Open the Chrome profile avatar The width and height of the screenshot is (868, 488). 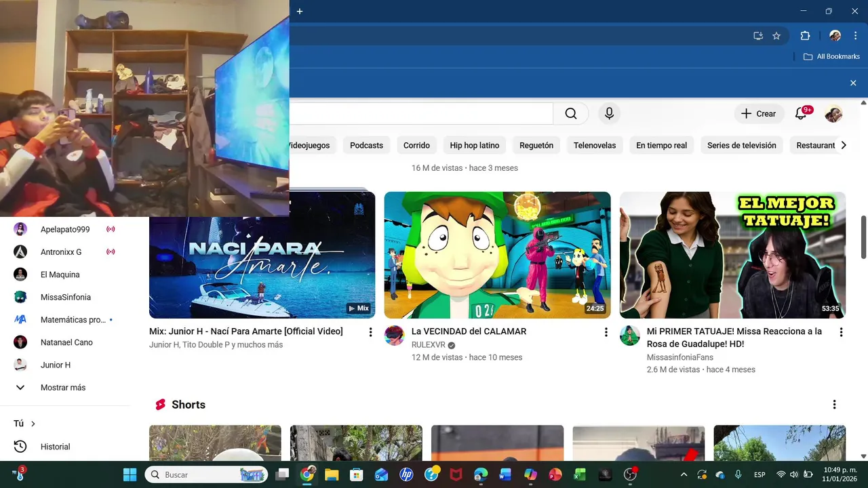click(x=835, y=36)
